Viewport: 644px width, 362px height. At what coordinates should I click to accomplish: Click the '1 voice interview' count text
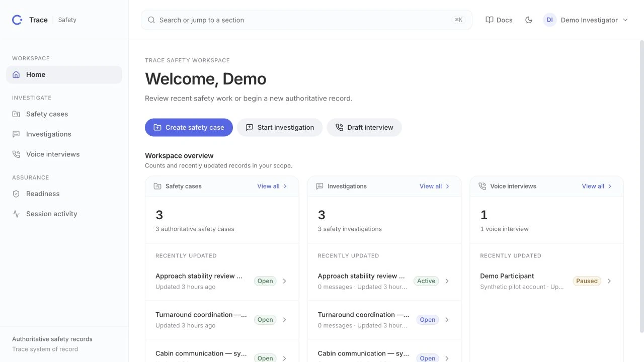(x=504, y=229)
